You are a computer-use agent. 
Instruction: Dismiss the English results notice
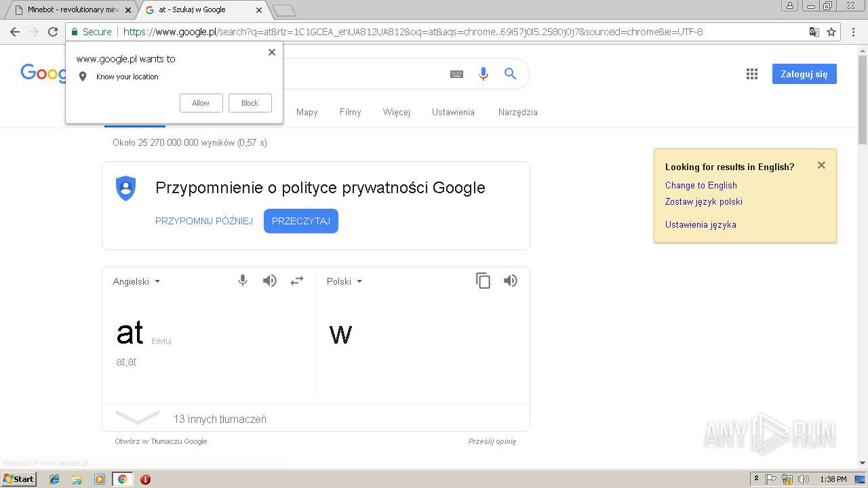tap(821, 165)
